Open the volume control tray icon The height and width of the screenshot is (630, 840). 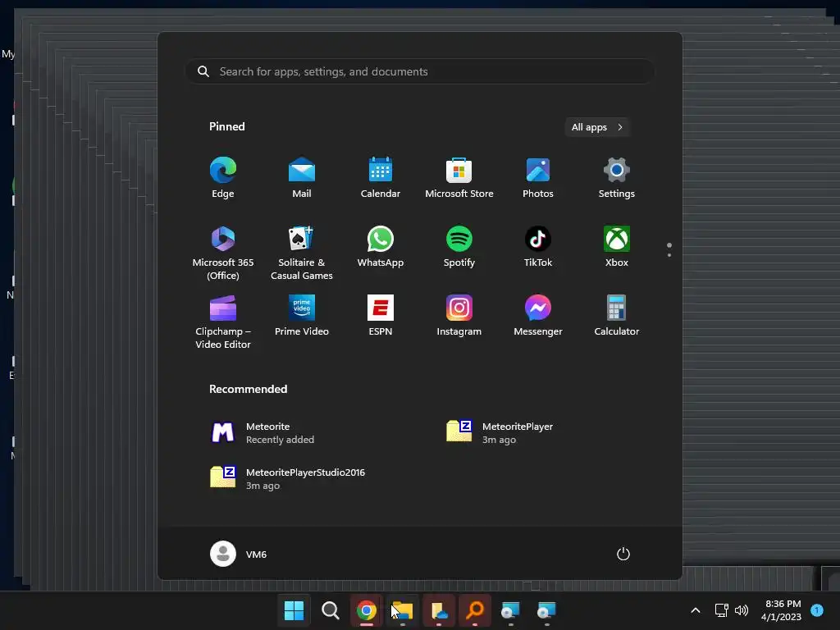pyautogui.click(x=742, y=610)
